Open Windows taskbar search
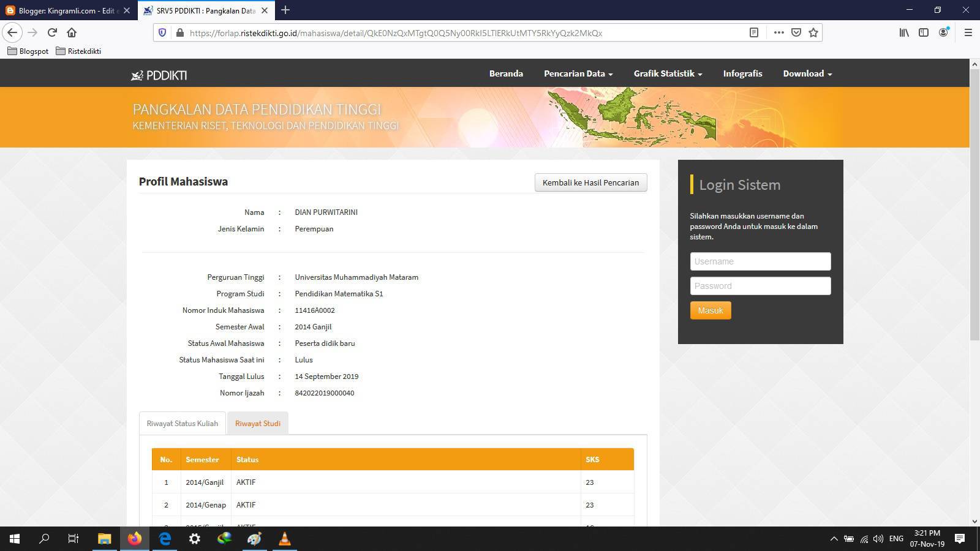Image resolution: width=980 pixels, height=551 pixels. (x=44, y=539)
